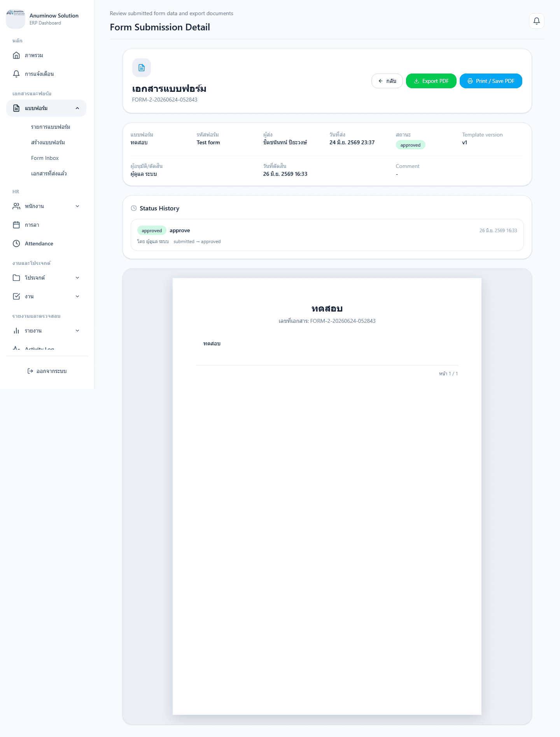
Task: Click the blue document icon in the header card
Action: (x=142, y=68)
